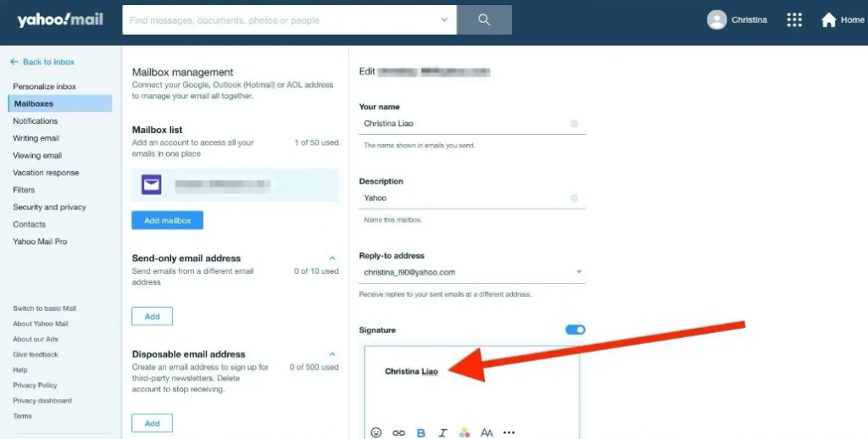Image resolution: width=868 pixels, height=439 pixels.
Task: Click the Add mailbox button
Action: tap(167, 220)
